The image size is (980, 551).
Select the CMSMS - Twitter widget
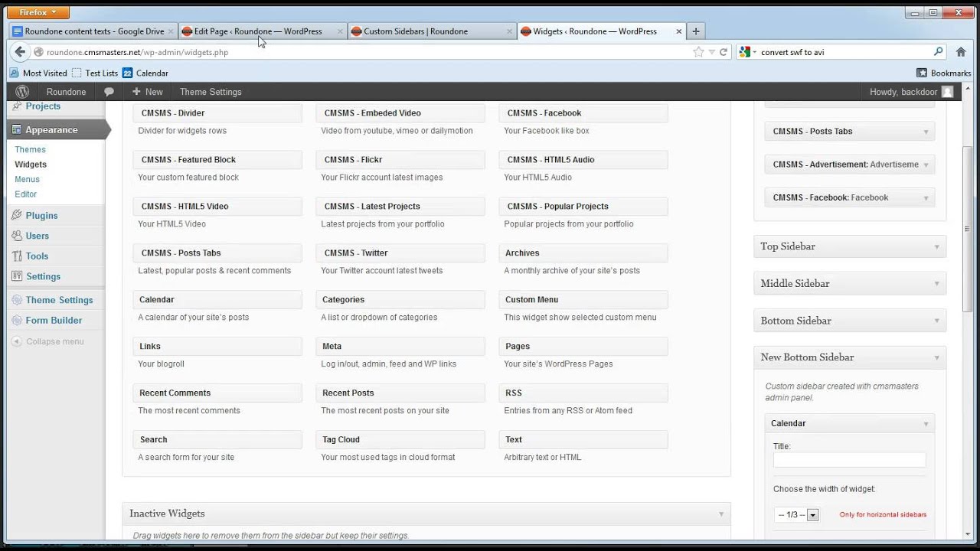tap(400, 253)
